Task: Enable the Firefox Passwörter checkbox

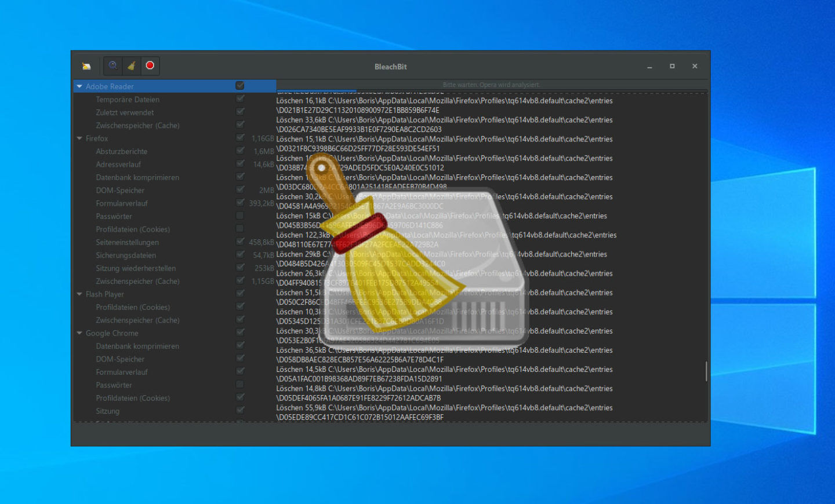Action: click(240, 216)
